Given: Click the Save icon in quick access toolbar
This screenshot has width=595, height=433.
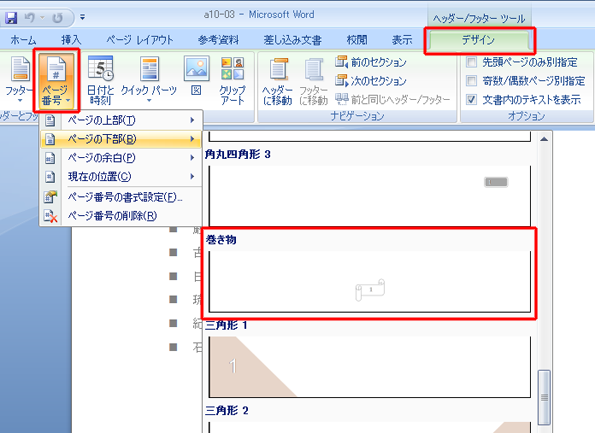Looking at the screenshot, I should point(11,17).
